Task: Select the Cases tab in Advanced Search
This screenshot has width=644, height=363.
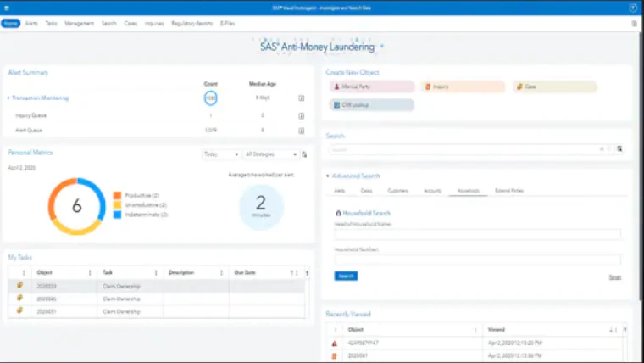Action: click(x=366, y=191)
